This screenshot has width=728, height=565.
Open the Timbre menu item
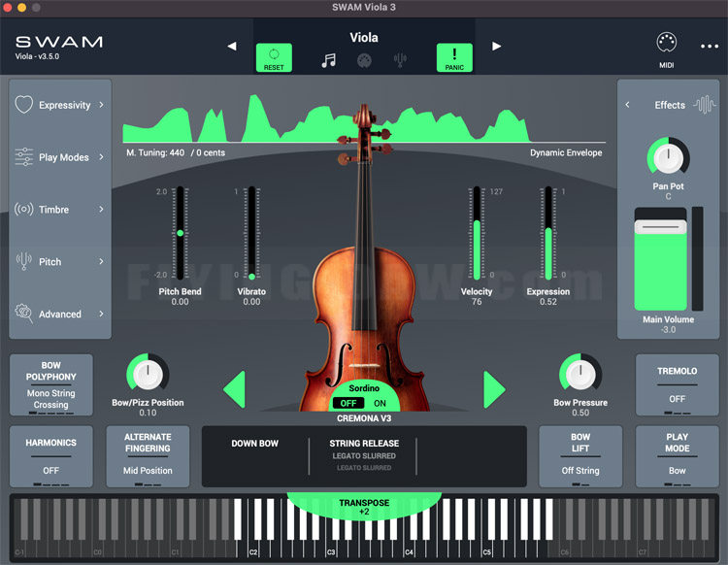coord(53,210)
